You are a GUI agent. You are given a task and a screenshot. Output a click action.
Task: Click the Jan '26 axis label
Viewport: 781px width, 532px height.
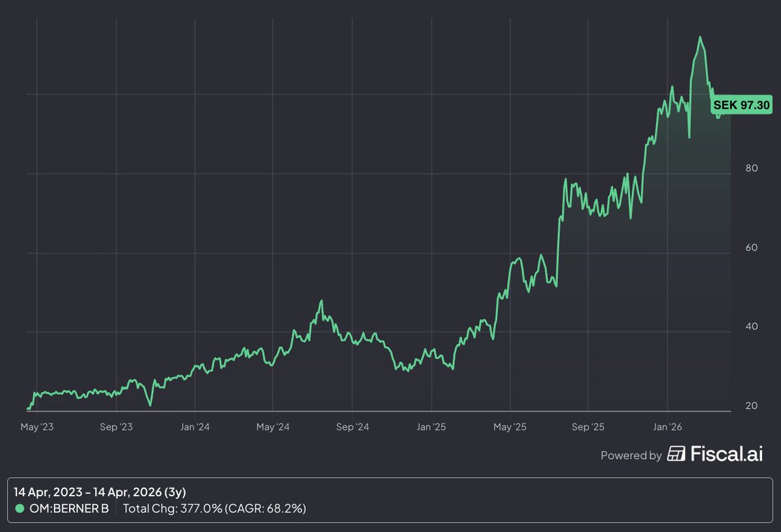668,427
